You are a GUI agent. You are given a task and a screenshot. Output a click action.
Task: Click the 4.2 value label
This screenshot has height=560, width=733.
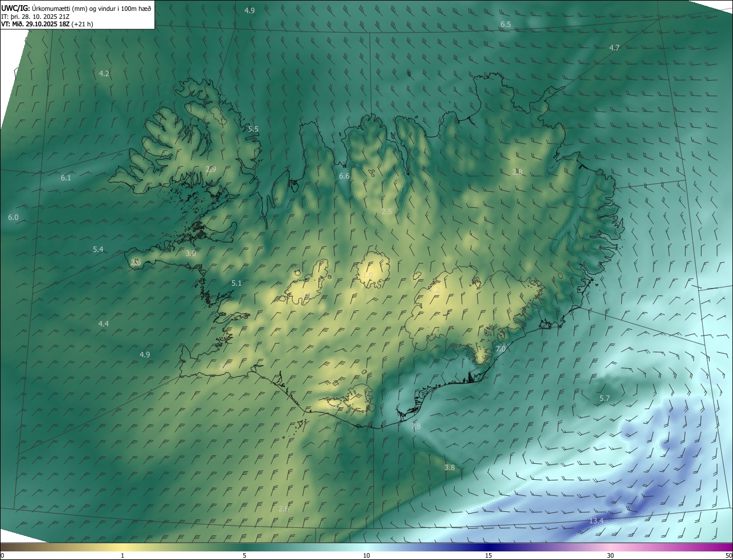[104, 73]
